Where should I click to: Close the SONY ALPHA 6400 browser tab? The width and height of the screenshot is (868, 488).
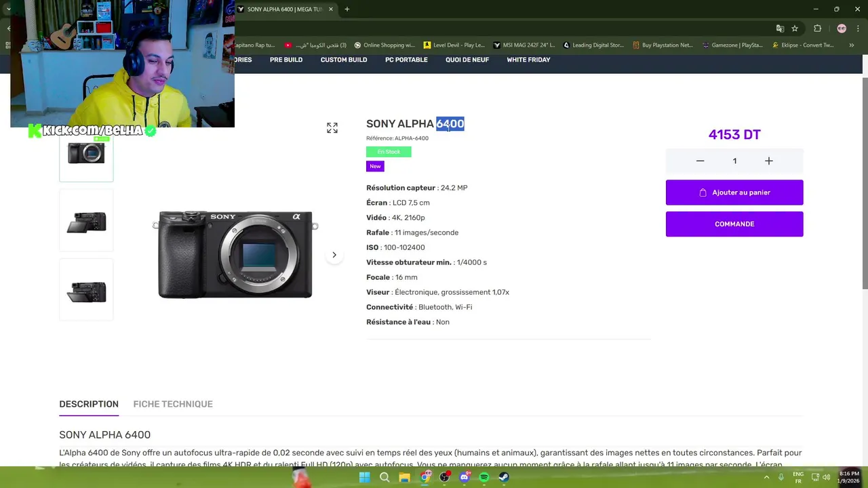[331, 9]
